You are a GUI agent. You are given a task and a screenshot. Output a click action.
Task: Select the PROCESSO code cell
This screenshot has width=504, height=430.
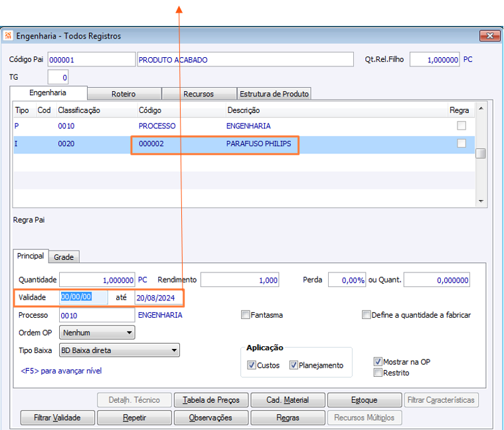click(x=157, y=126)
